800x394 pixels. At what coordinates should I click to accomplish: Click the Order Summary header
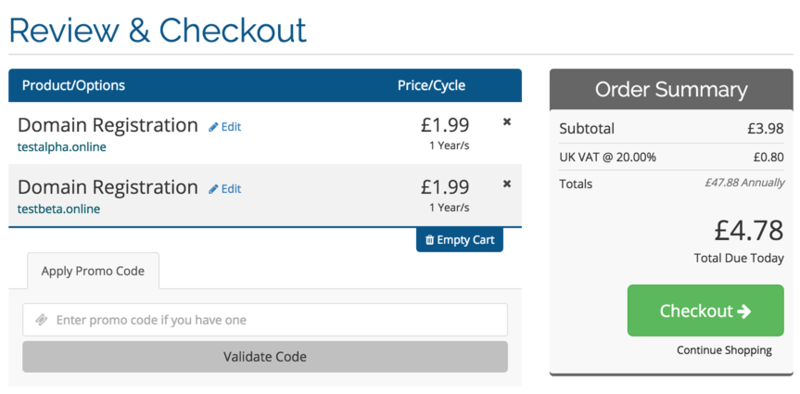(671, 90)
